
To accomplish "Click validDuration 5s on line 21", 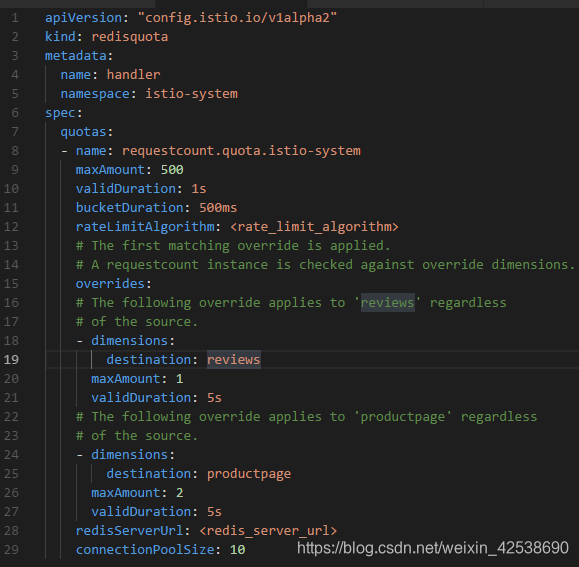I will [x=214, y=398].
